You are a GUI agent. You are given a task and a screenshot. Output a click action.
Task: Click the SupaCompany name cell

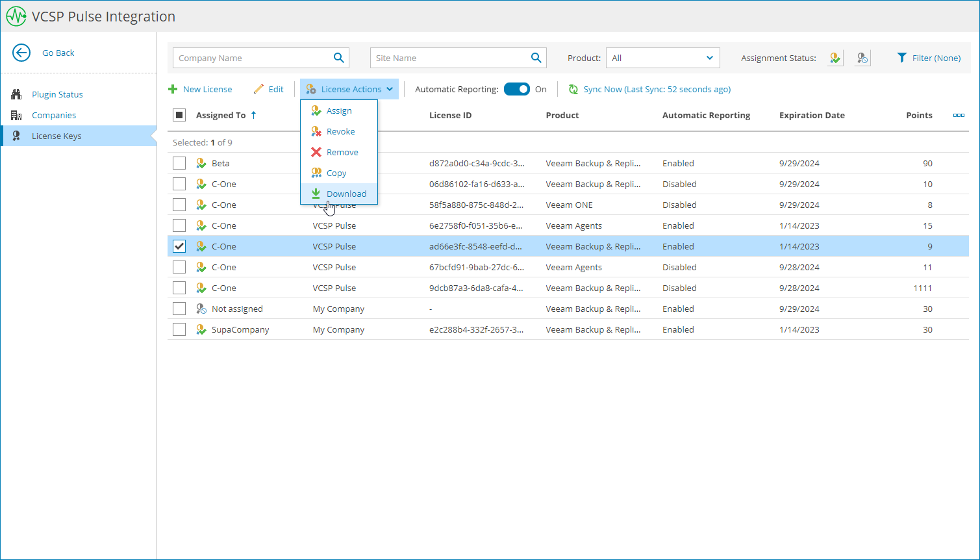click(x=240, y=329)
